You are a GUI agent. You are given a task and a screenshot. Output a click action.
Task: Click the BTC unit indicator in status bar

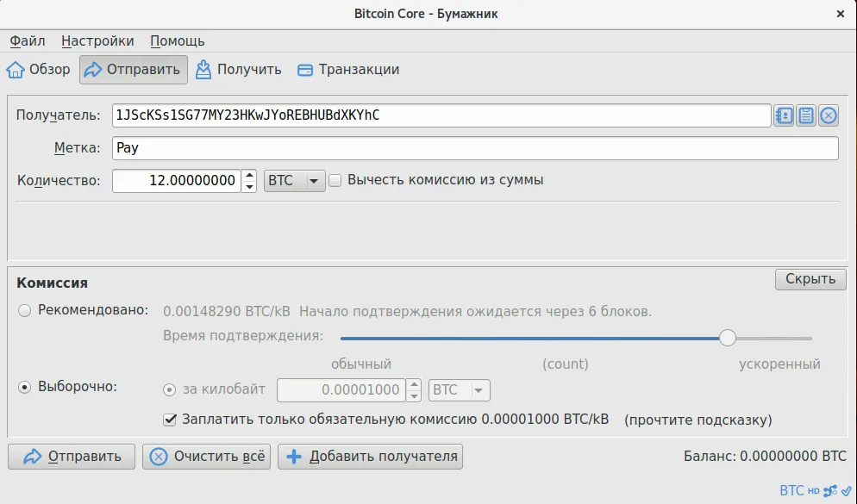pos(792,490)
